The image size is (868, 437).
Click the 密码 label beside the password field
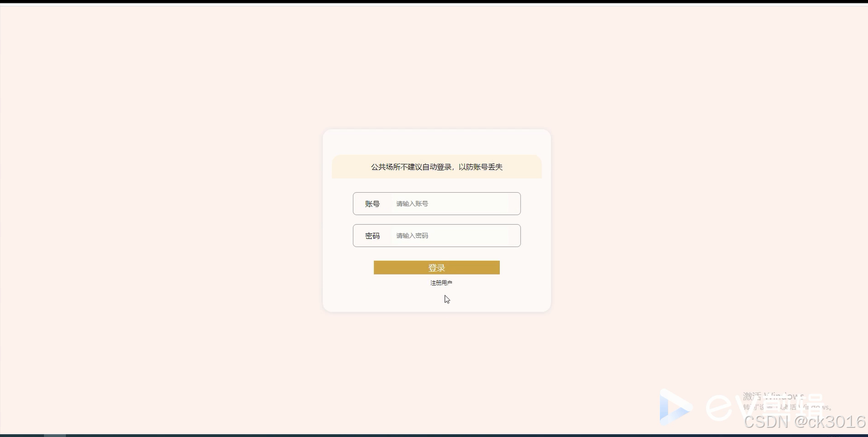click(x=372, y=236)
